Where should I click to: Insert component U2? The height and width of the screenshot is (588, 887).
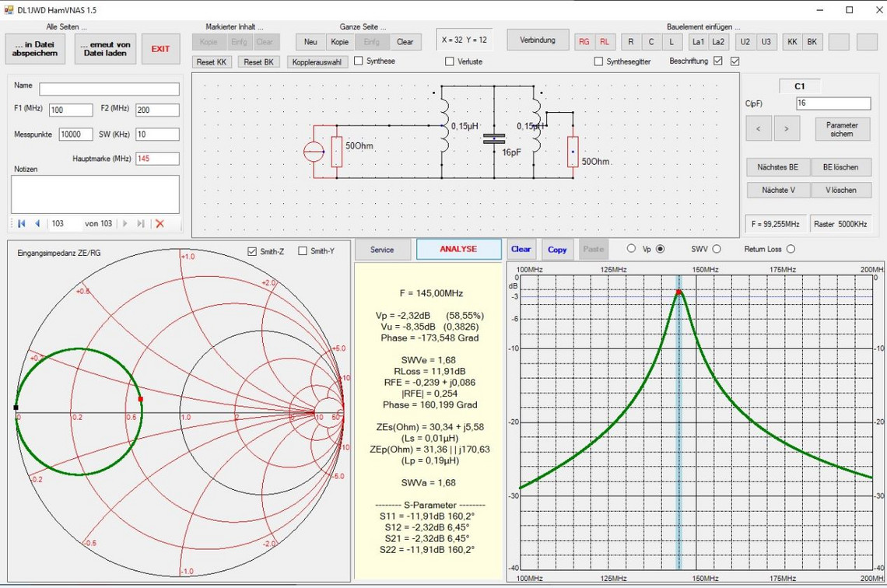745,42
